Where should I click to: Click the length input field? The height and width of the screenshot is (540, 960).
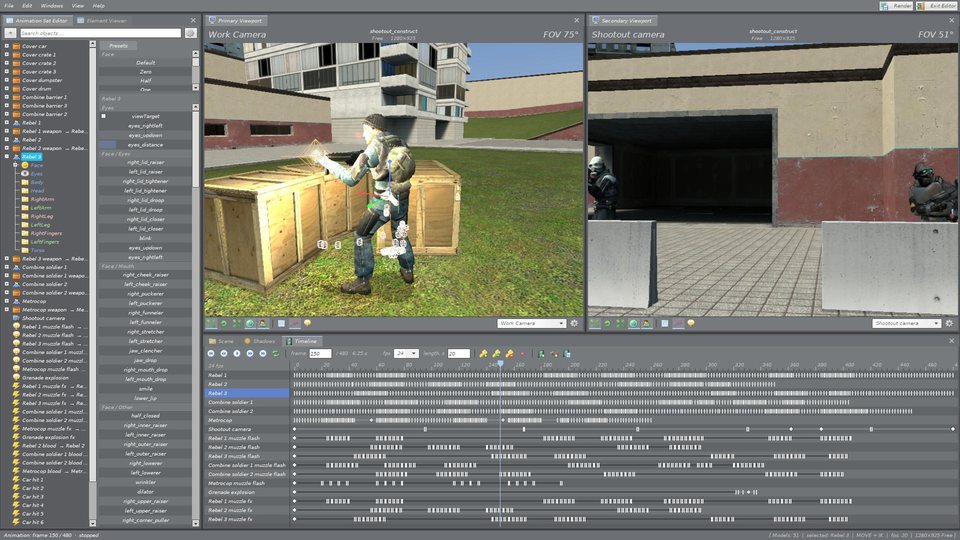point(459,353)
